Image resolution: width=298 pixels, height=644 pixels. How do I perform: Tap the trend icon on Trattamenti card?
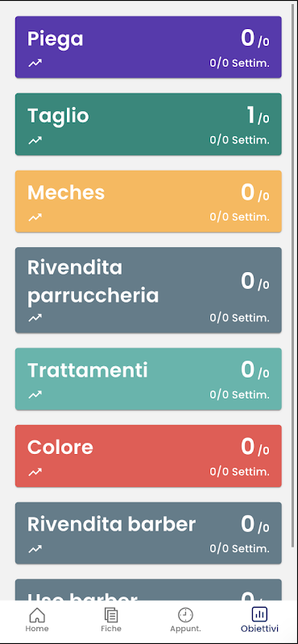(35, 394)
